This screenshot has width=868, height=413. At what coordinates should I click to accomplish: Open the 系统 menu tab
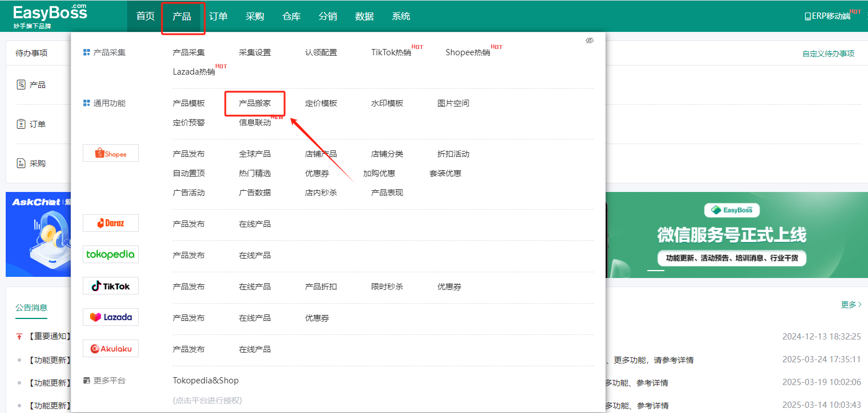(x=401, y=17)
